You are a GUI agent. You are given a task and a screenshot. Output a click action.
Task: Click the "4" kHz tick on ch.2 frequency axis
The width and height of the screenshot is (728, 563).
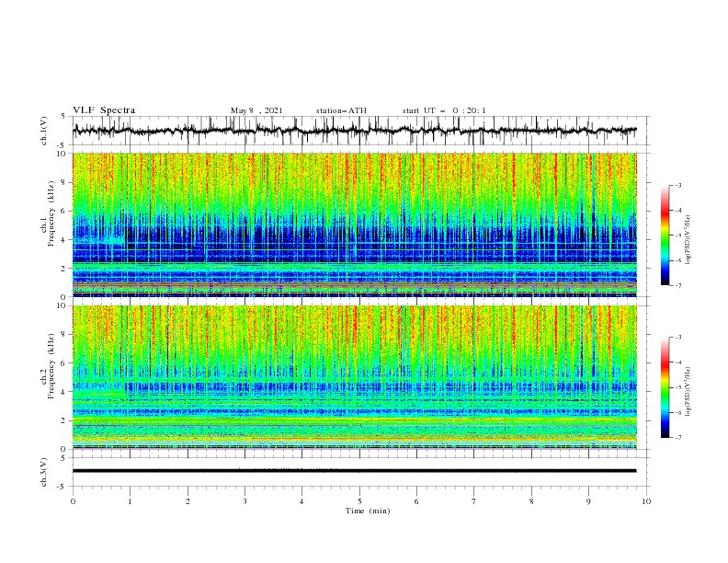coord(64,392)
